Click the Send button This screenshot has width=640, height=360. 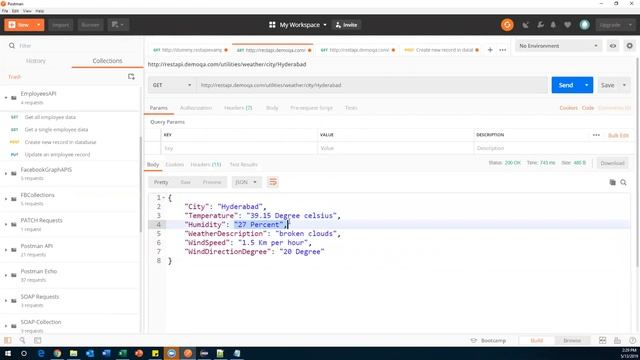566,85
